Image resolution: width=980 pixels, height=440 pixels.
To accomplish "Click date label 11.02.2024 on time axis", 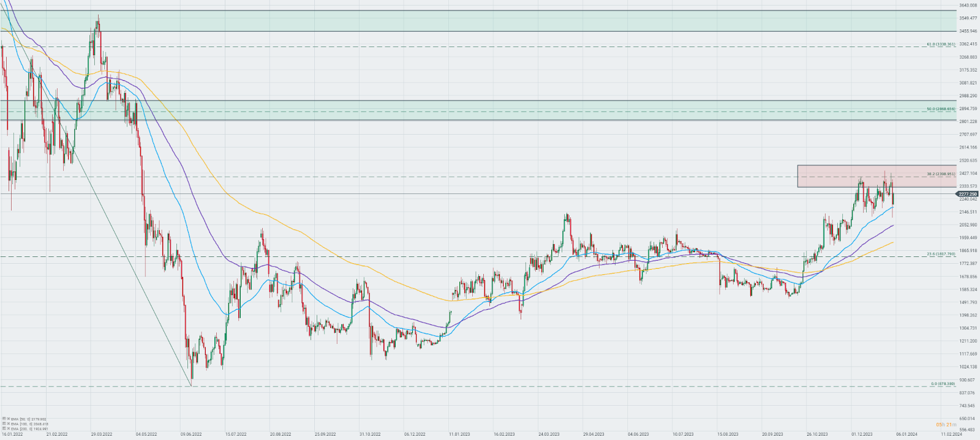I will [951, 434].
